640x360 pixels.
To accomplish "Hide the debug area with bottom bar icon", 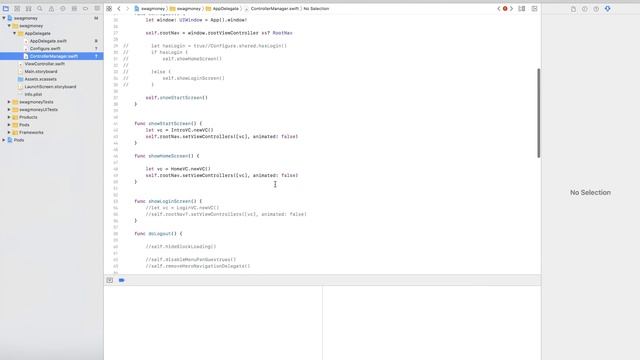I will (x=110, y=280).
